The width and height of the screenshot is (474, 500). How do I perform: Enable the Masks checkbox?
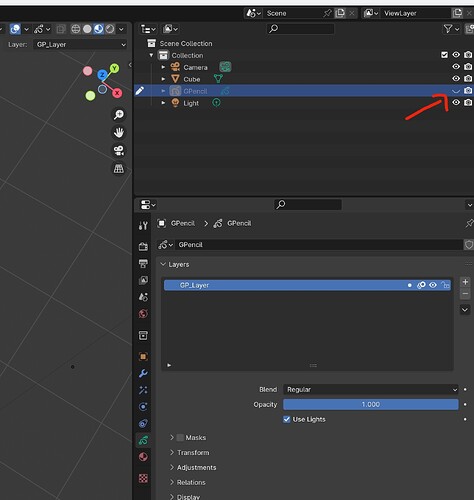(x=180, y=437)
